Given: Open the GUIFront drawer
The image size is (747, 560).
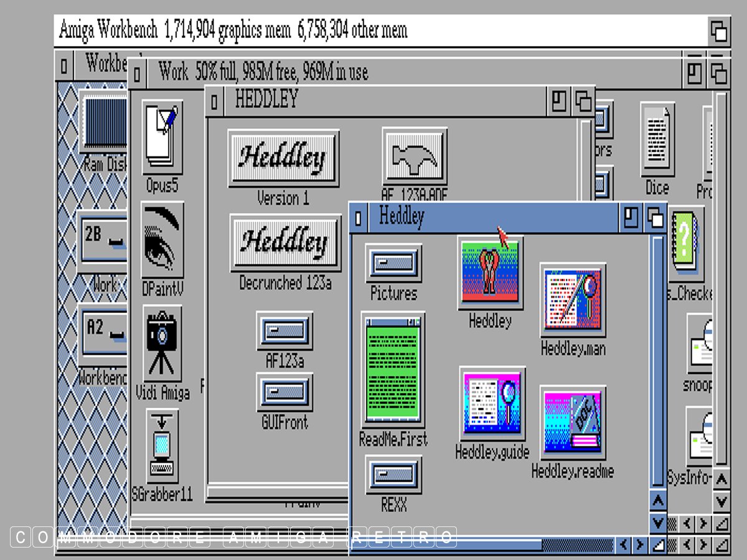Looking at the screenshot, I should (284, 393).
